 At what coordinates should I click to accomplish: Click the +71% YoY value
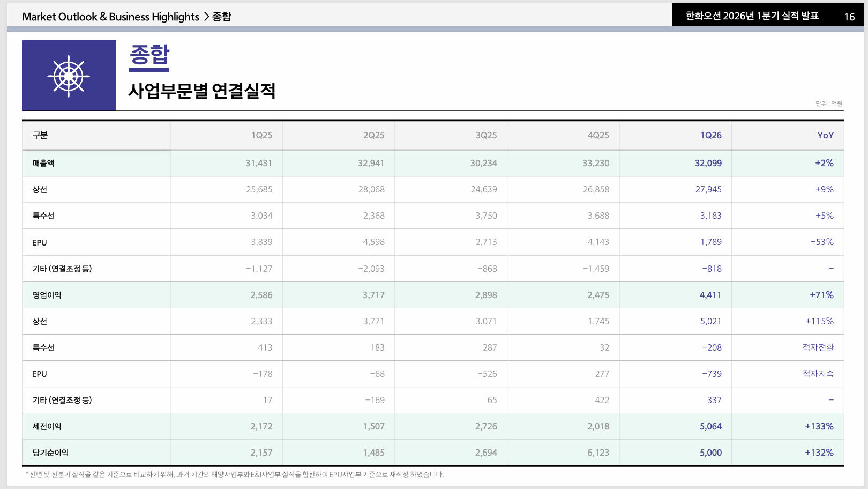pyautogui.click(x=822, y=295)
